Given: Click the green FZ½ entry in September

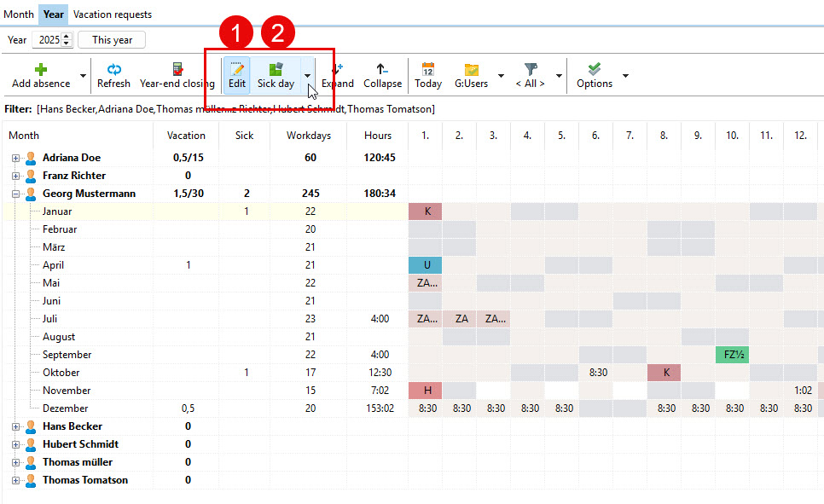Looking at the screenshot, I should (732, 355).
